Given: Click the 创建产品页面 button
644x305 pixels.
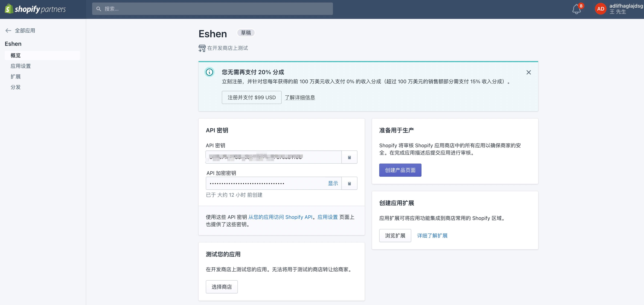Looking at the screenshot, I should click(400, 170).
